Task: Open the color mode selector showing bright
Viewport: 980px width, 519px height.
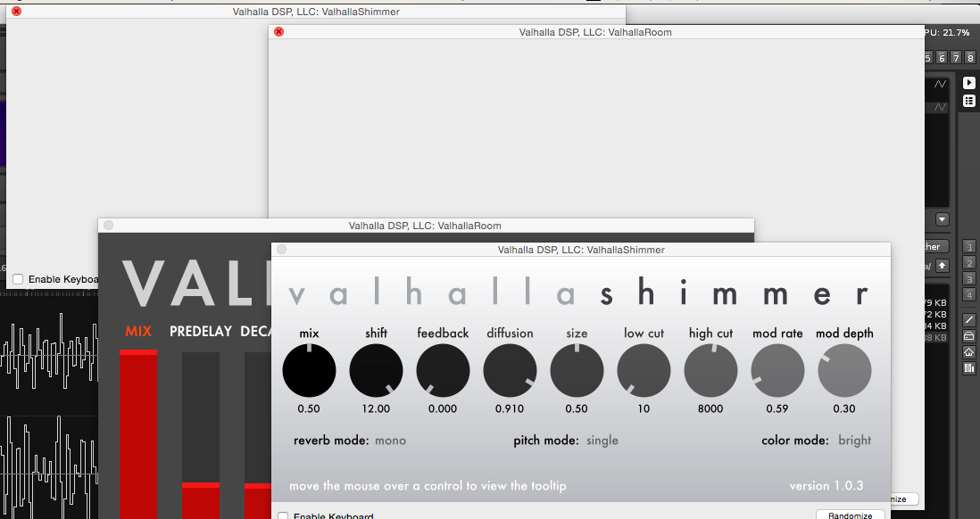Action: [854, 441]
